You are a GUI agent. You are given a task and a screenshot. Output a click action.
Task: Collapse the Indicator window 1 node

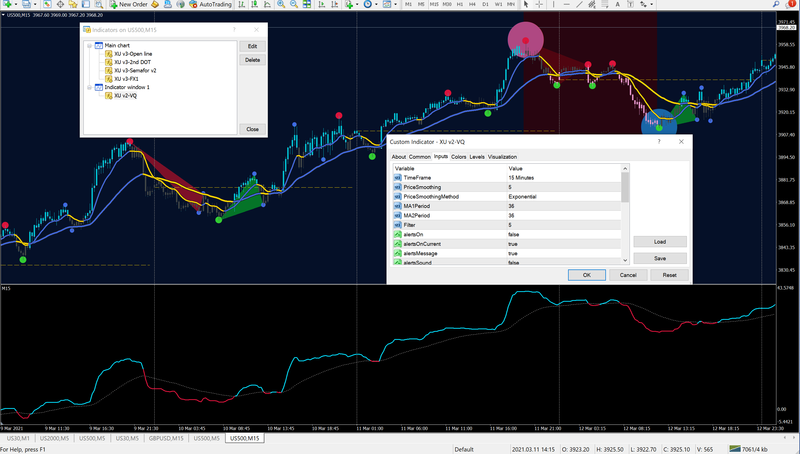[x=88, y=87]
